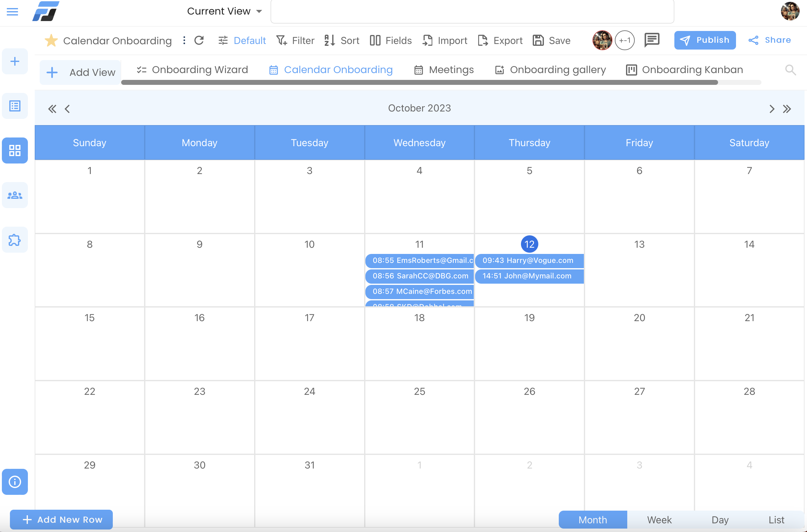
Task: Go back a year with double chevron
Action: click(x=52, y=109)
